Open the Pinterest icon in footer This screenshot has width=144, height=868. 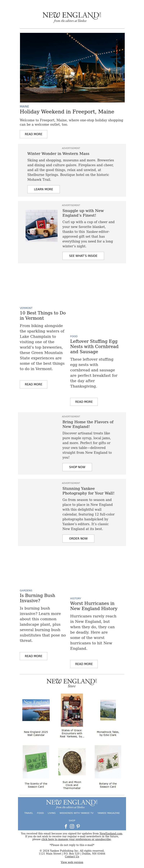point(78,826)
